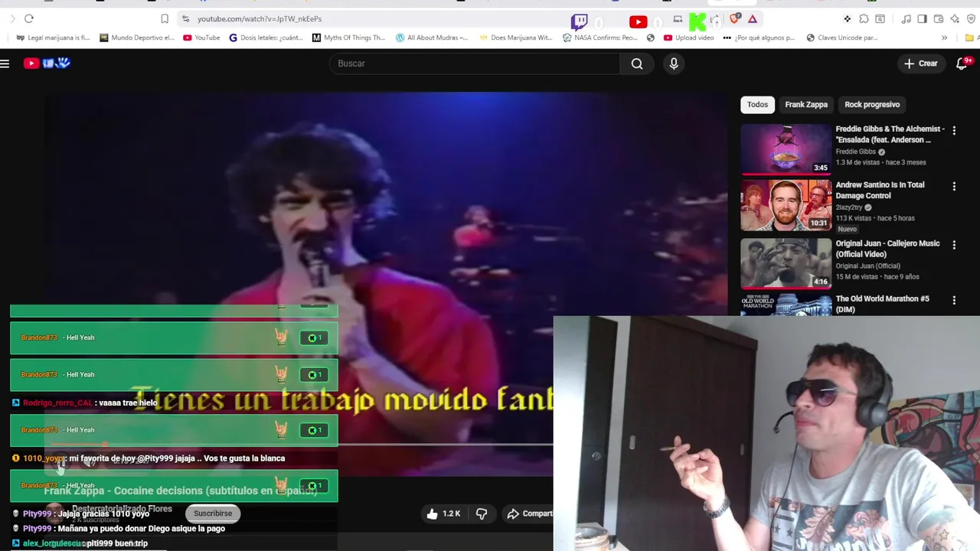This screenshot has width=980, height=551.
Task: Open the 'Freddie Gibbs' channel name
Action: tap(856, 152)
